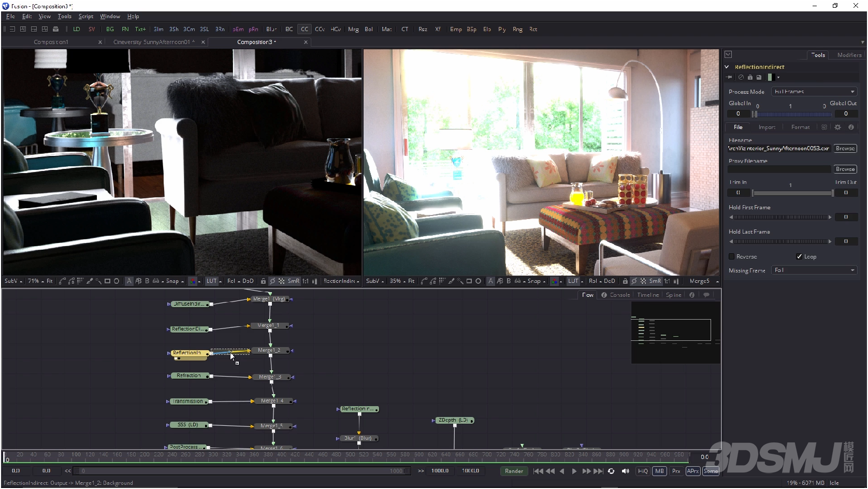Click the settings gear tab in tool controls

point(837,127)
